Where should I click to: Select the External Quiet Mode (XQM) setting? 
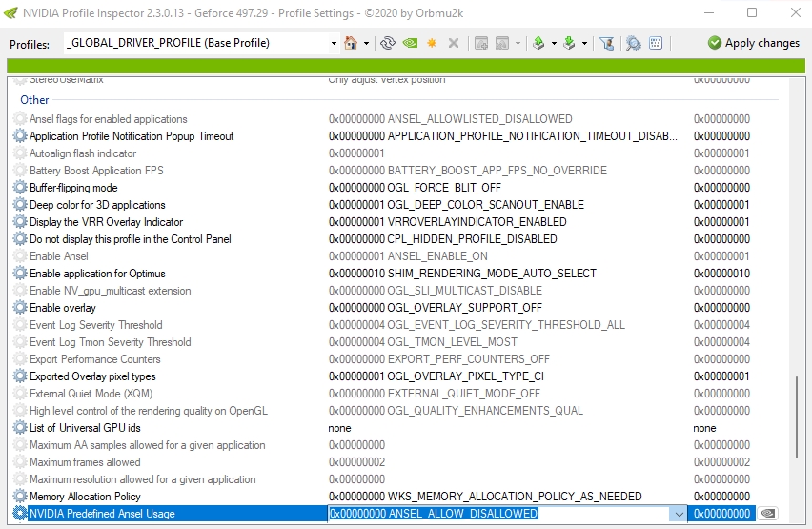[x=91, y=394]
